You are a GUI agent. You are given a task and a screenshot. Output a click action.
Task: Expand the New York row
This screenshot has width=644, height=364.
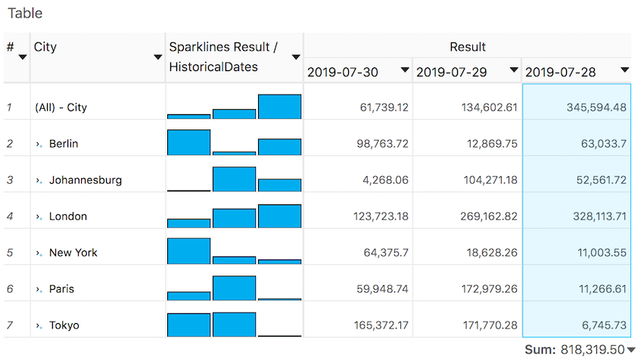pos(39,253)
